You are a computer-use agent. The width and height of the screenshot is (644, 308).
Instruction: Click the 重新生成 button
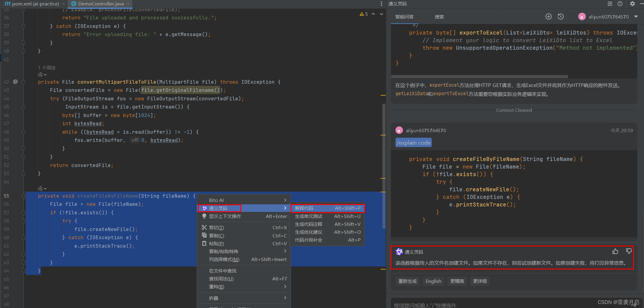(408, 281)
